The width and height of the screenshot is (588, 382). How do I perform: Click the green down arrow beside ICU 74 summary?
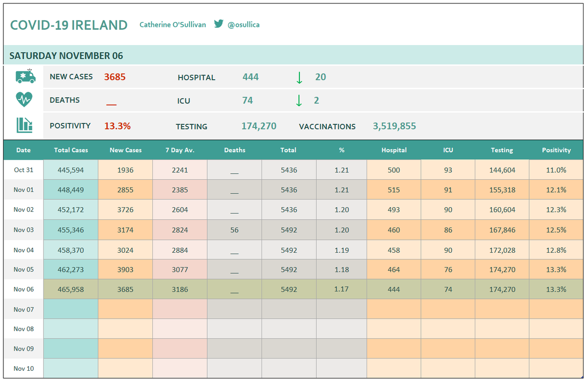pos(299,100)
